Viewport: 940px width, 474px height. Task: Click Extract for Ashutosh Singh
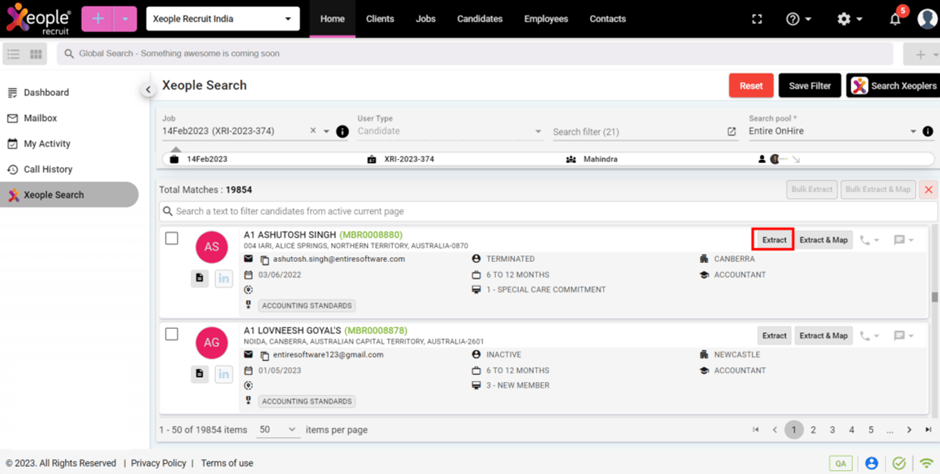coord(774,240)
